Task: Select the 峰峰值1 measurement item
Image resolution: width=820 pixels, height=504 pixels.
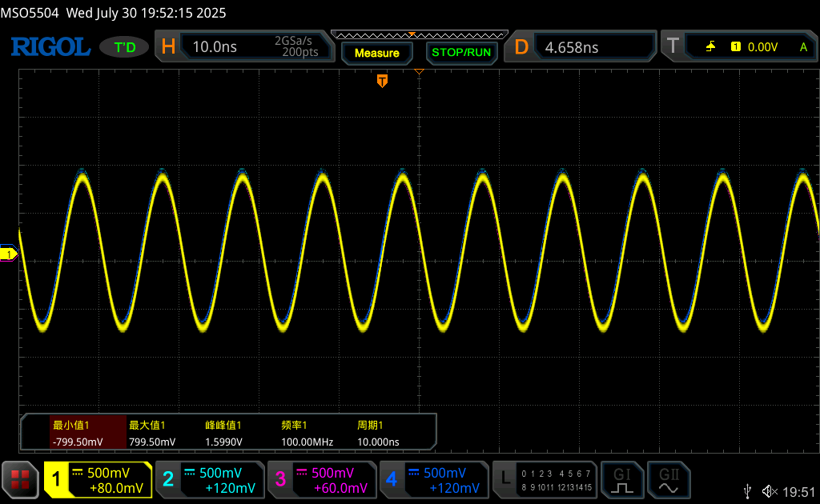Action: coord(223,425)
